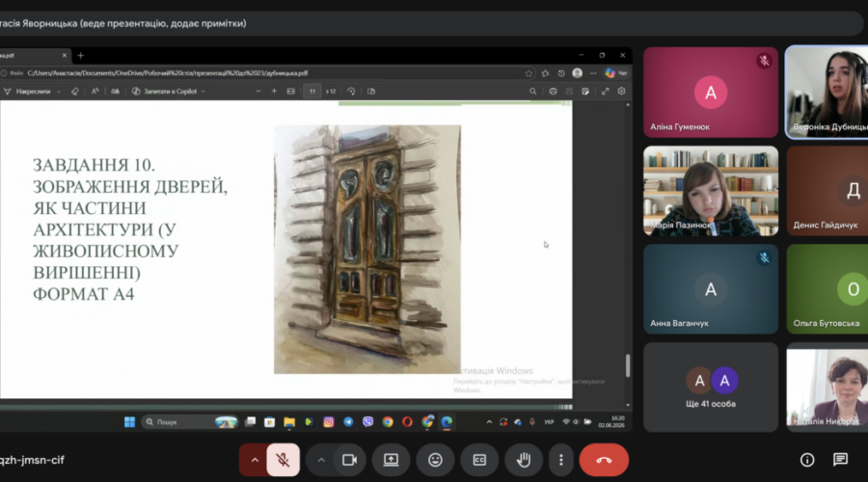The image size is (868, 482).
Task: Toggle the camera on or off
Action: point(349,460)
